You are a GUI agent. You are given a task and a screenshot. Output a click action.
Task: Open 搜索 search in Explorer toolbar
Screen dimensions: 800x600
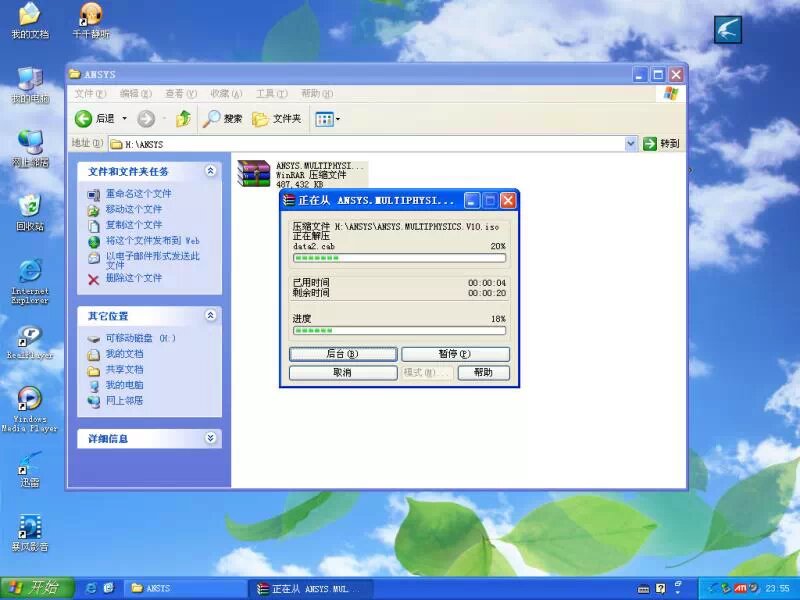(222, 119)
